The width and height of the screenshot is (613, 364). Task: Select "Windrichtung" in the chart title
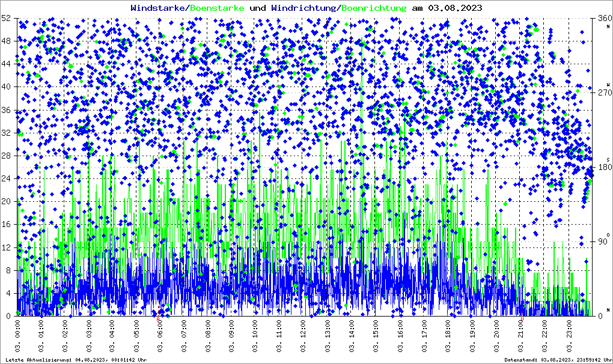pos(303,8)
